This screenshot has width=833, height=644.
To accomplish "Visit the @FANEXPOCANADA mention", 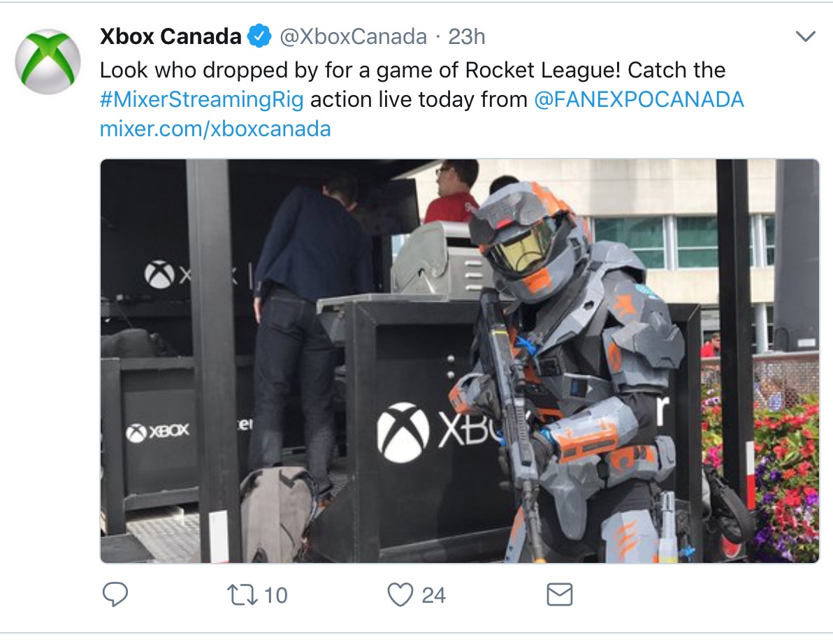I will 639,100.
